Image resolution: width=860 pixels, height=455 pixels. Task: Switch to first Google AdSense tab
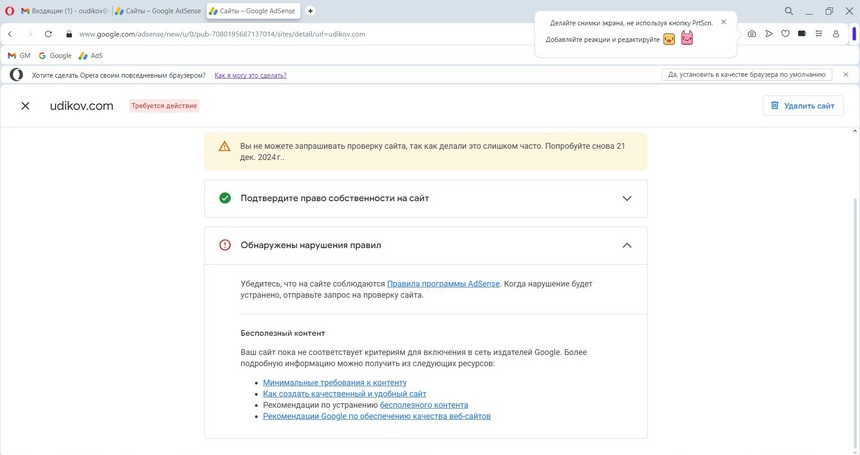[157, 11]
